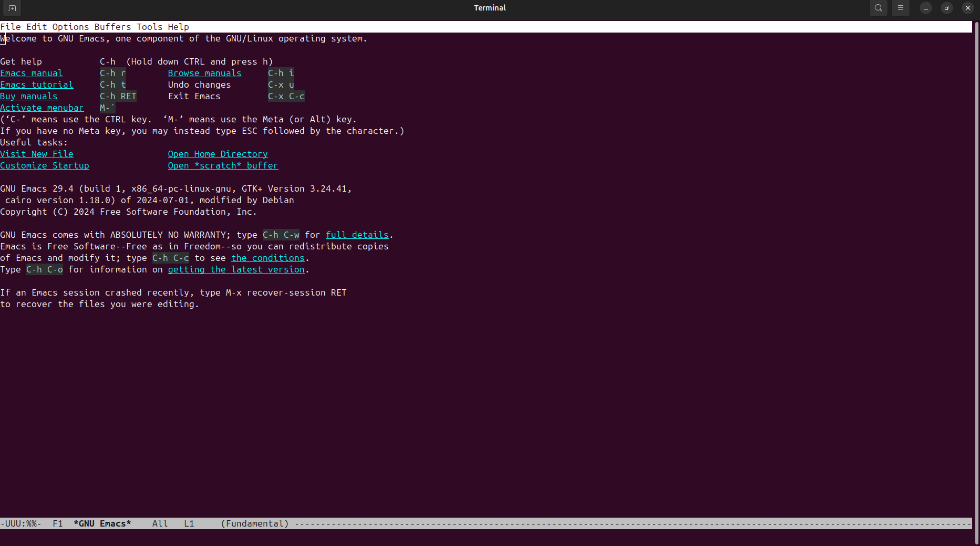Click the Useful tasks: heading

[34, 142]
